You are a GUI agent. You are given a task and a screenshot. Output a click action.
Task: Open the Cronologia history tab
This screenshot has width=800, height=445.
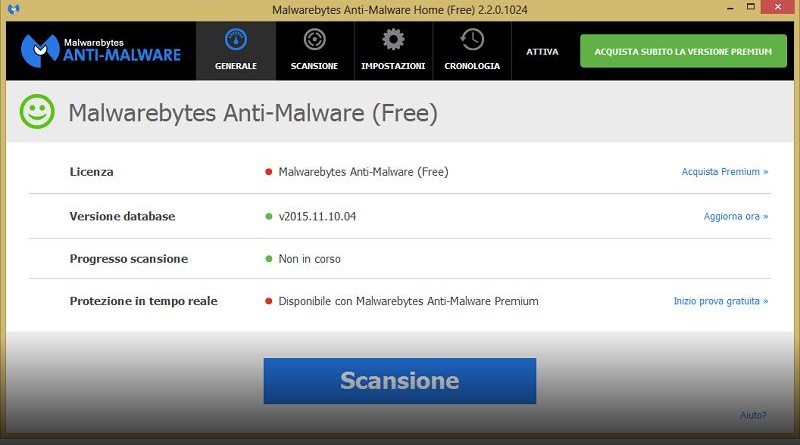[x=472, y=51]
